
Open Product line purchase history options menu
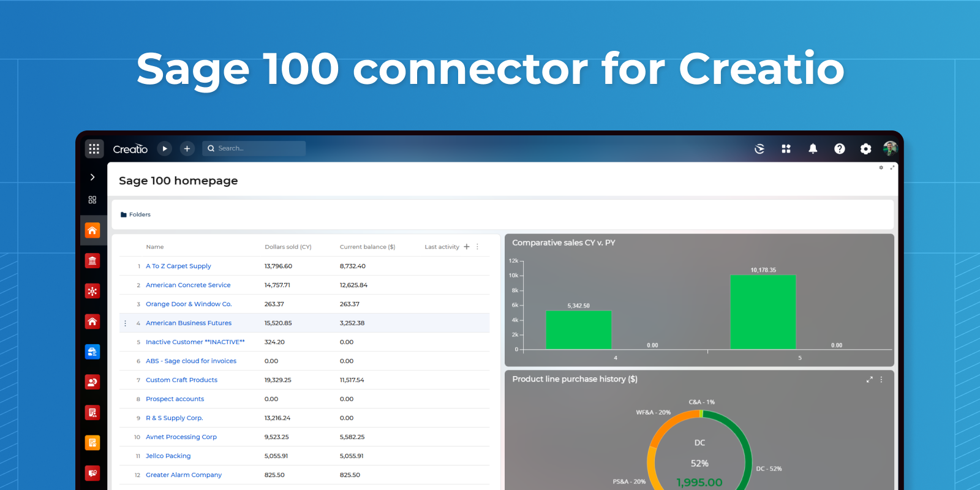pos(881,380)
